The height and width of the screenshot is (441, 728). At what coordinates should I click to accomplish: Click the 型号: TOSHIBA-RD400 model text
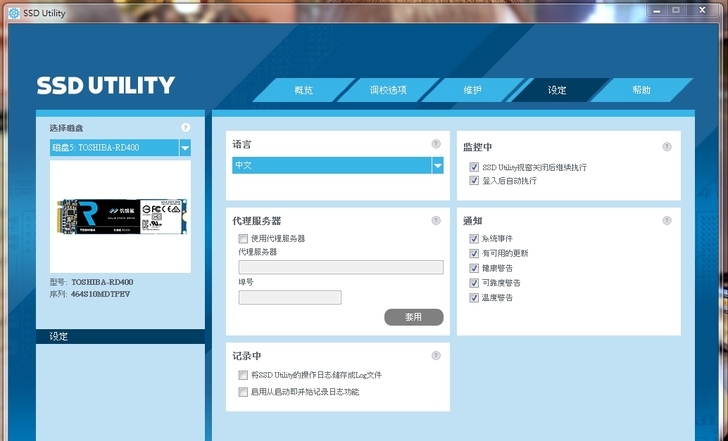pyautogui.click(x=91, y=282)
